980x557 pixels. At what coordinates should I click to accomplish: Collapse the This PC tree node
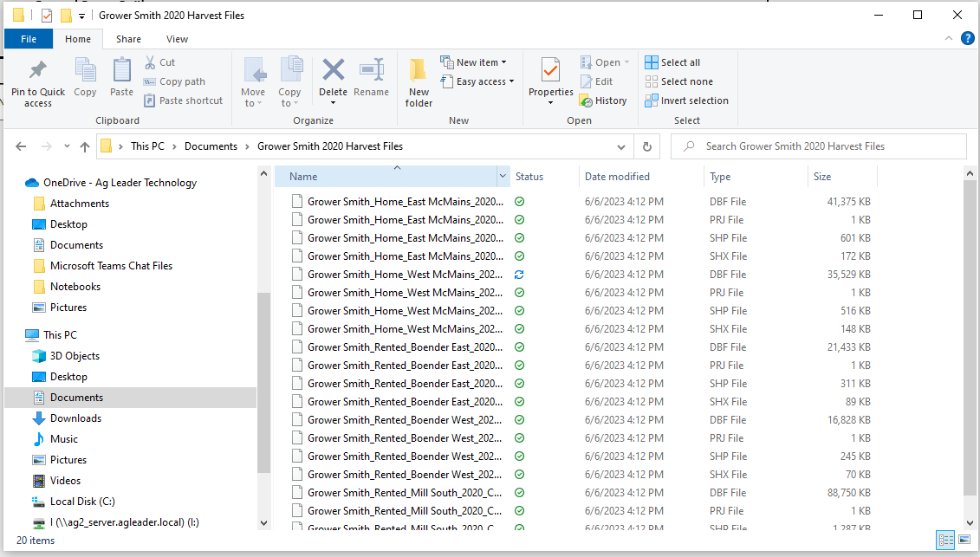coord(19,334)
